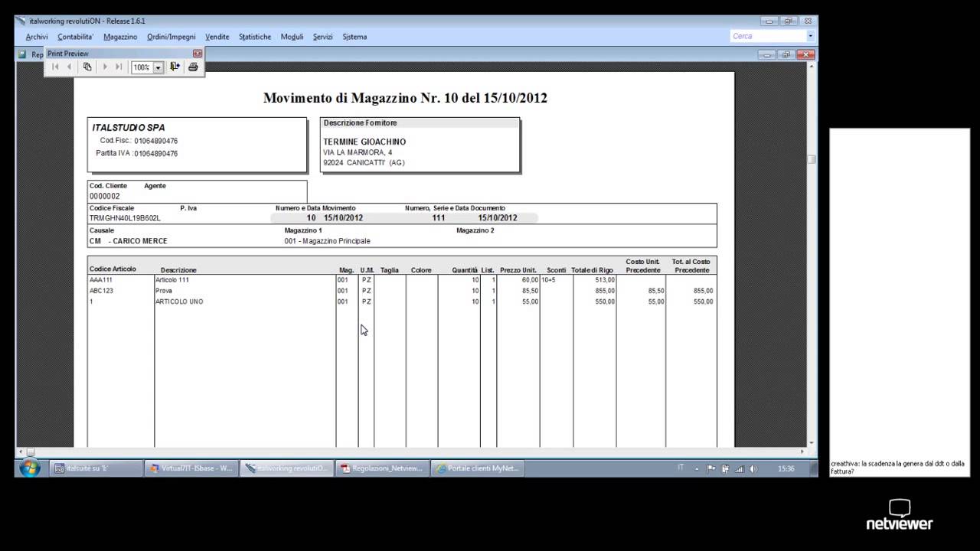
Task: Click the IT language indicator in tray
Action: [681, 468]
